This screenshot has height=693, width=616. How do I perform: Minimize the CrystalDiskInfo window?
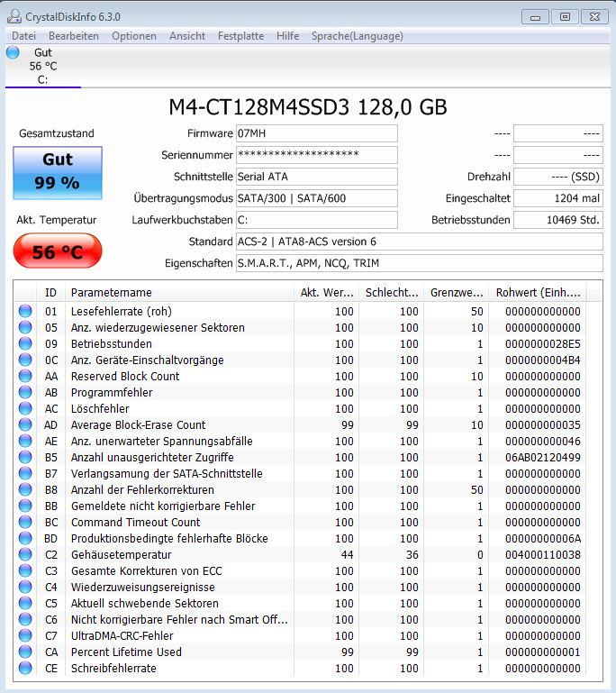[535, 17]
